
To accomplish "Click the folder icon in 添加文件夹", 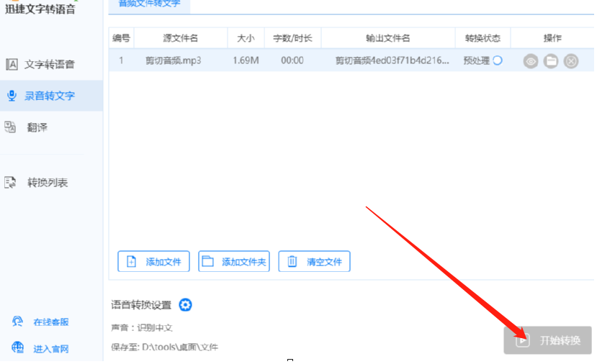I will (208, 261).
